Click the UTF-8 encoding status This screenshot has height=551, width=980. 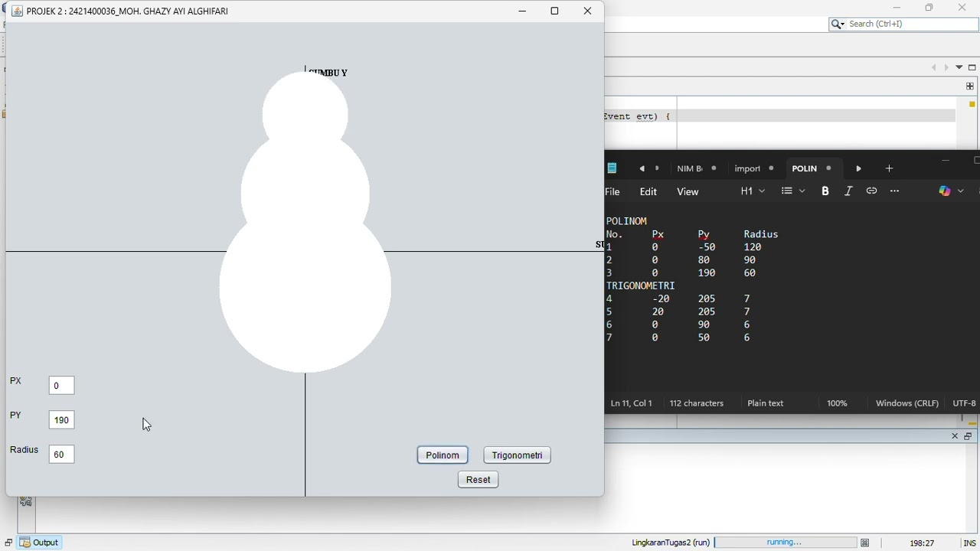click(x=964, y=403)
